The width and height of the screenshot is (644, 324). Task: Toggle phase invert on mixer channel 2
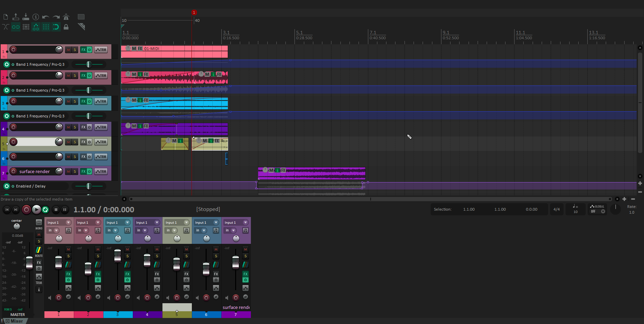click(98, 297)
